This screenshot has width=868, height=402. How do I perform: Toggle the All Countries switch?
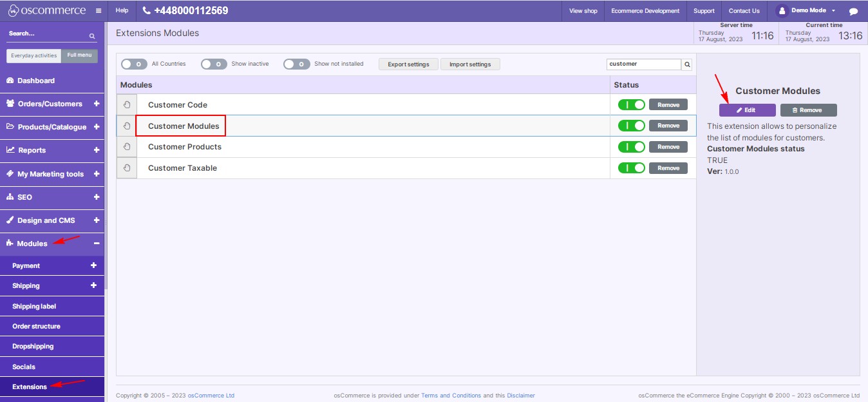point(134,64)
